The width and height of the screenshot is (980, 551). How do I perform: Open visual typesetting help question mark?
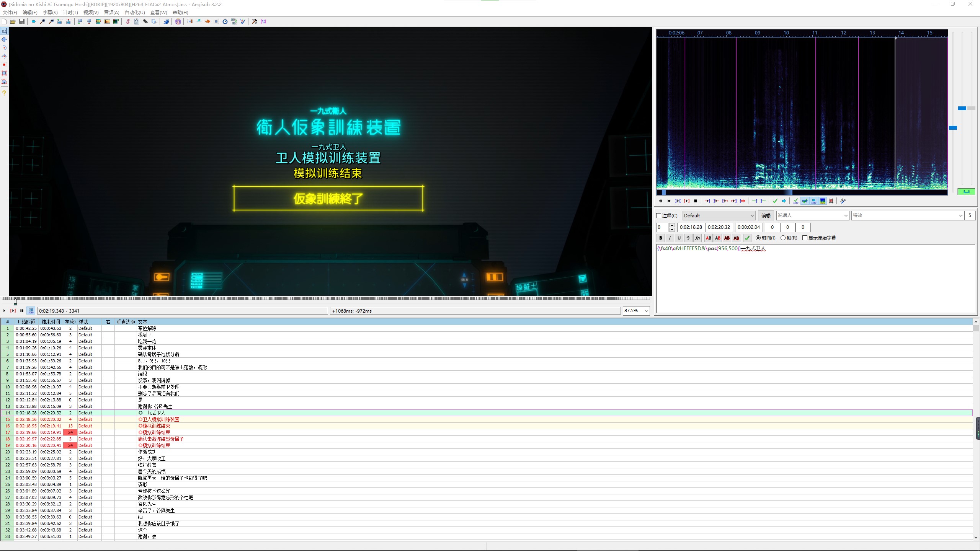click(x=4, y=93)
